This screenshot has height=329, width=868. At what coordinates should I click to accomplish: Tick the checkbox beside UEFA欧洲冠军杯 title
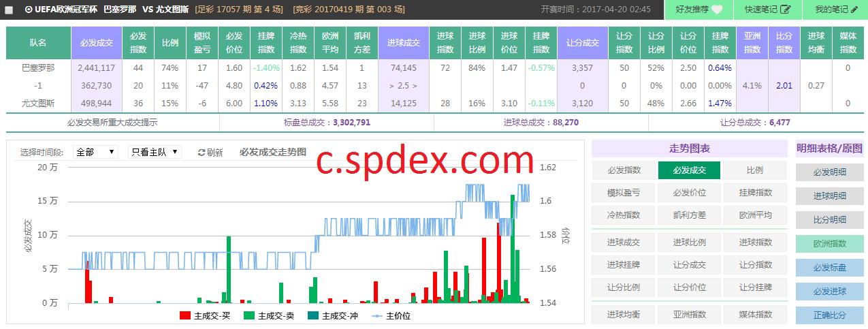coord(9,10)
